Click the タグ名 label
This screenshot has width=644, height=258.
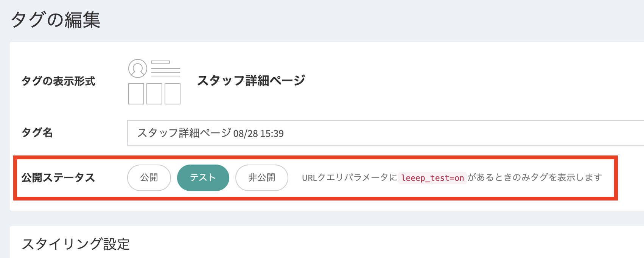[x=37, y=132]
